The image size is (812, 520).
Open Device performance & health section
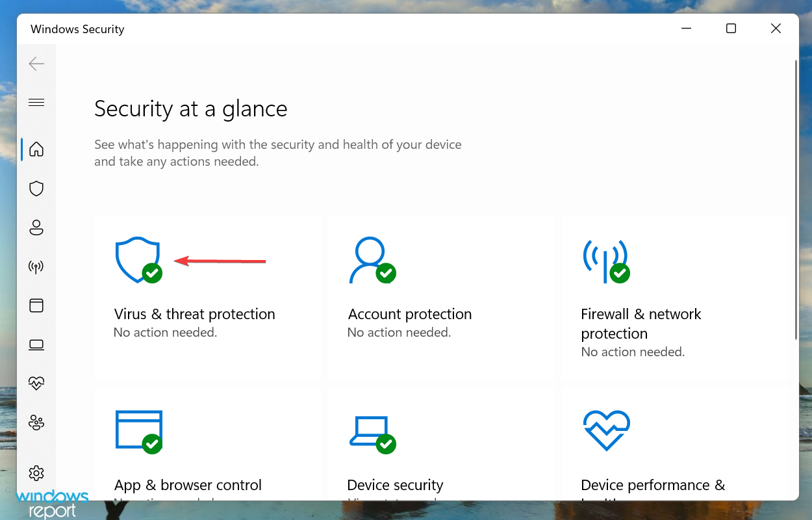coord(653,485)
